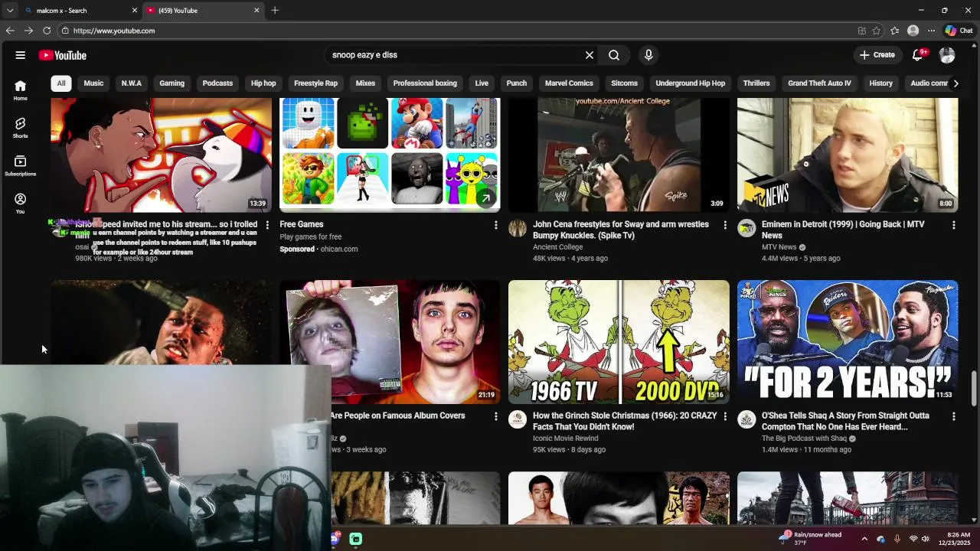The height and width of the screenshot is (551, 980).
Task: Select the Gaming filter chip
Action: click(x=171, y=83)
